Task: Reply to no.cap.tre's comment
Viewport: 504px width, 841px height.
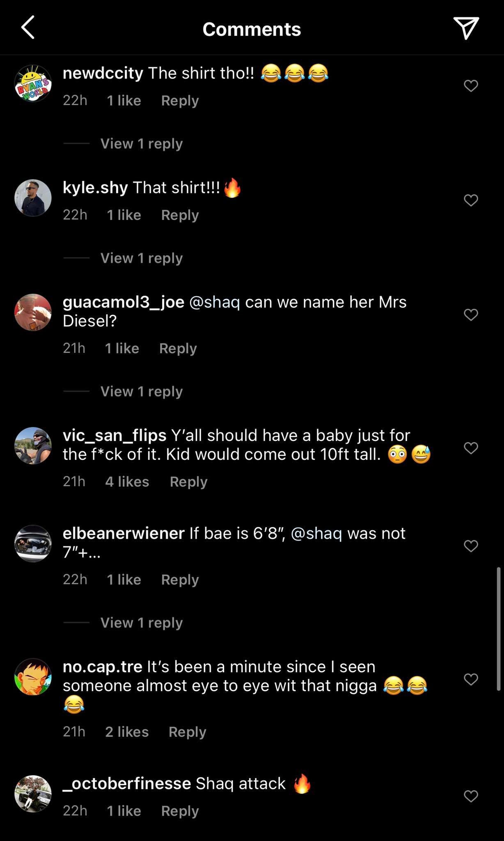Action: [187, 732]
